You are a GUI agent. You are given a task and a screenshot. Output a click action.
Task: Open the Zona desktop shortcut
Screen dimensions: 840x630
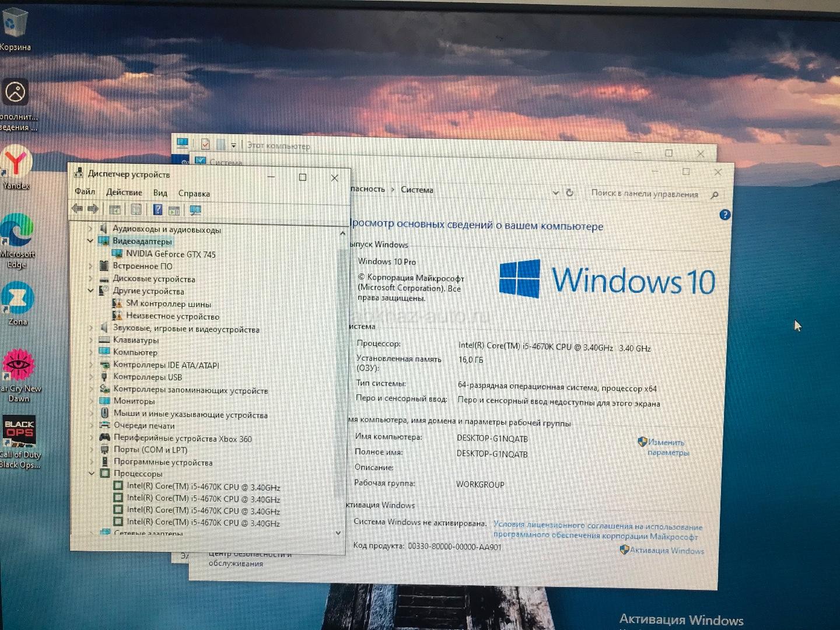(17, 302)
